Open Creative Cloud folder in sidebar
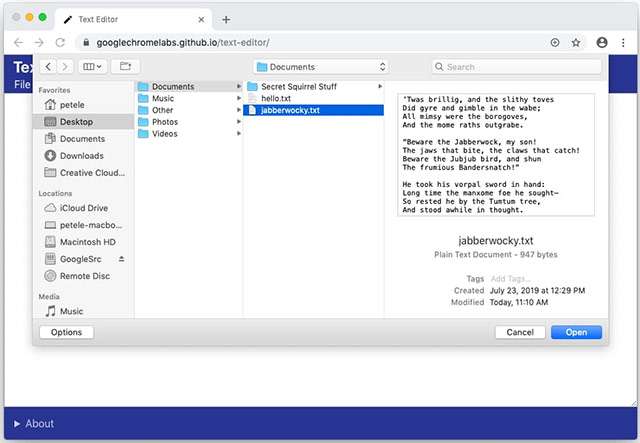The height and width of the screenshot is (443, 640). 84,173
